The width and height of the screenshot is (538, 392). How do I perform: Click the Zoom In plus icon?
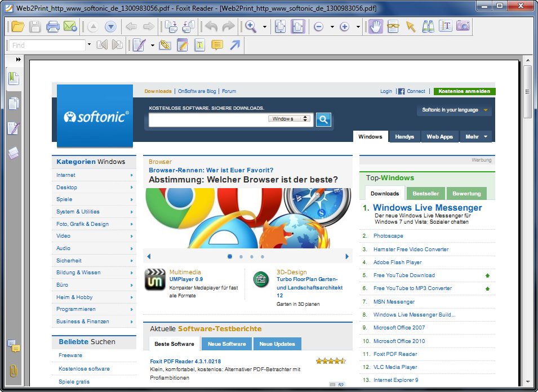coord(344,26)
